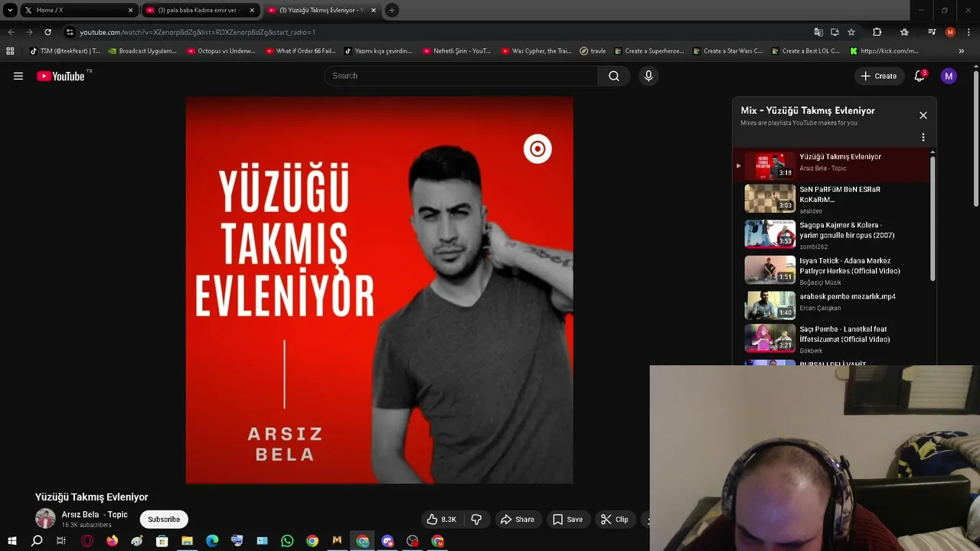Screen dimensions: 980x551
Task: Go back in browser history
Action: (11, 32)
